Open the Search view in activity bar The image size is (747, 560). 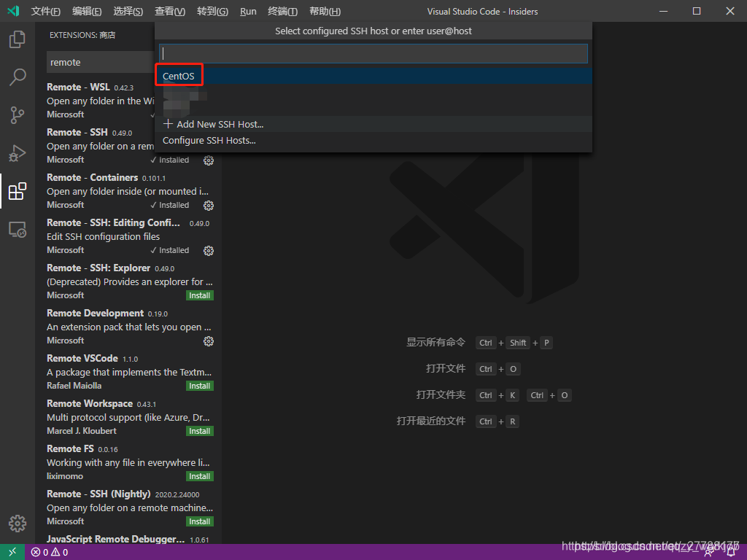click(x=18, y=77)
